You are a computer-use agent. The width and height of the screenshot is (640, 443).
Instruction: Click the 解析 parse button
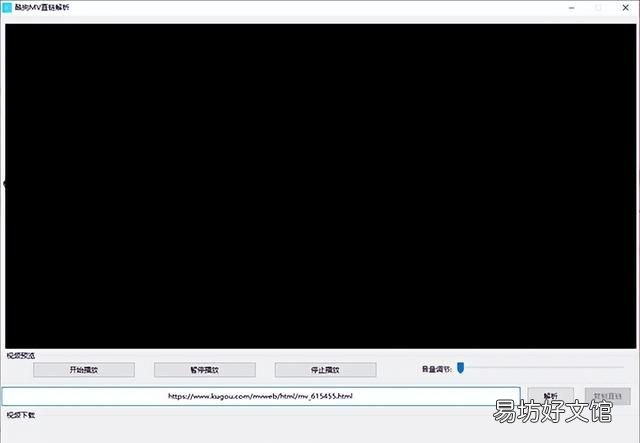coord(551,396)
